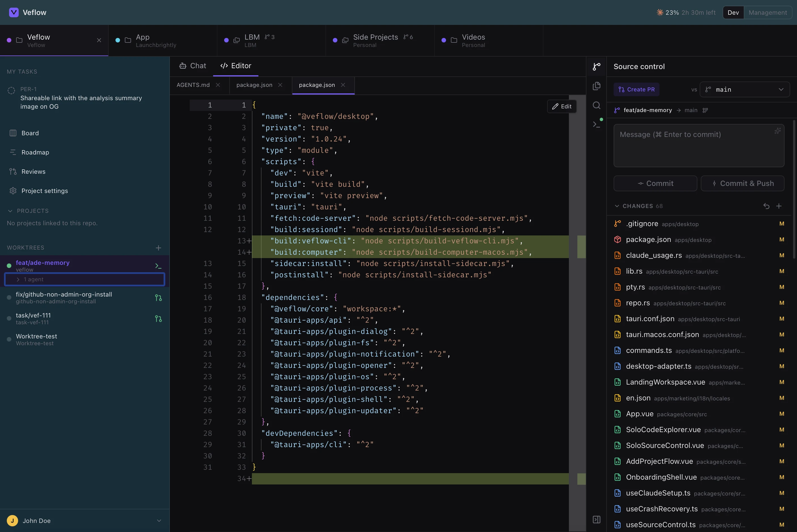
Task: Add a new worktree with plus icon
Action: [158, 248]
